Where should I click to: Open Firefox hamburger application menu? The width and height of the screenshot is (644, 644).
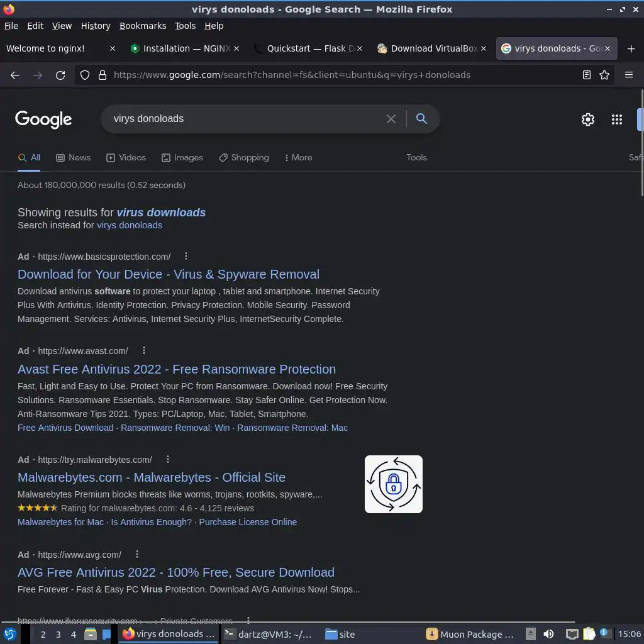pos(628,75)
